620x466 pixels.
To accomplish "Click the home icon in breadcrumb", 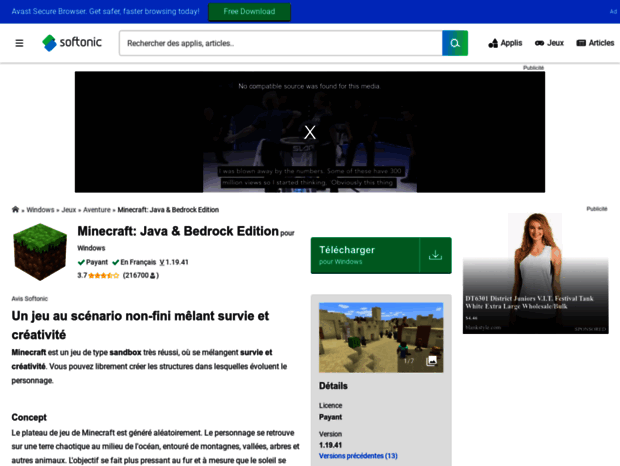I will (15, 209).
